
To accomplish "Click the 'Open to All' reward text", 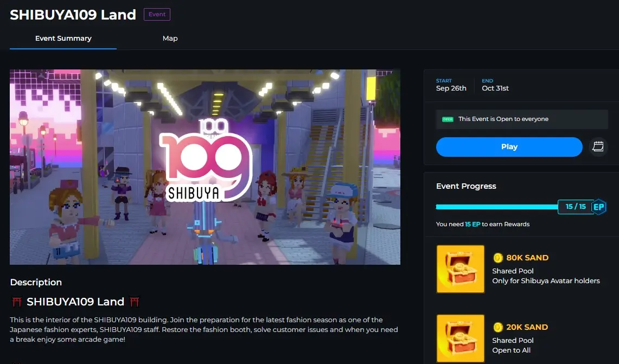I will tap(511, 350).
